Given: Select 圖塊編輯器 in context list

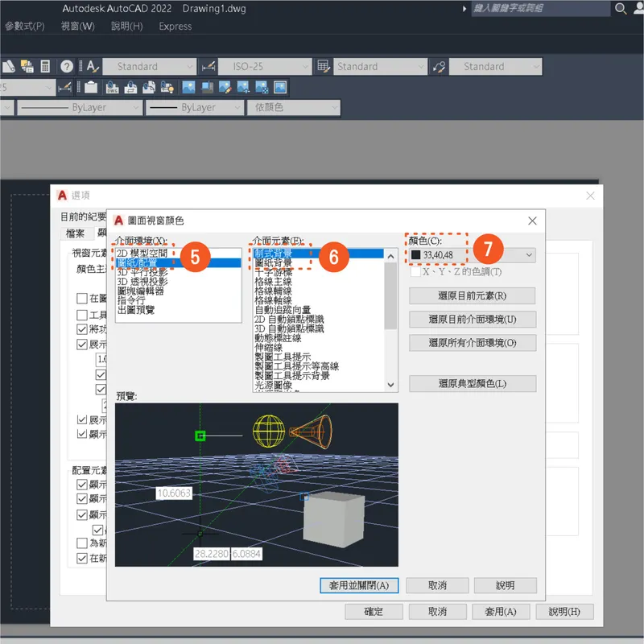Looking at the screenshot, I should (141, 291).
